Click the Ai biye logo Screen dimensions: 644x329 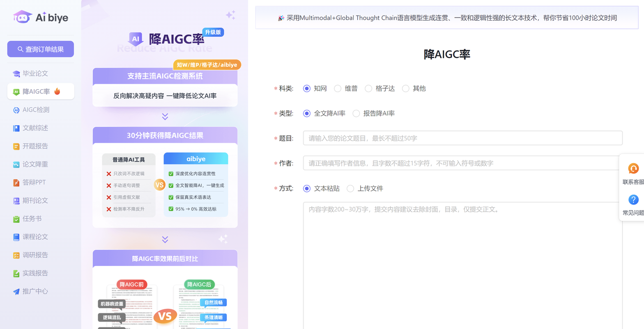pyautogui.click(x=40, y=17)
